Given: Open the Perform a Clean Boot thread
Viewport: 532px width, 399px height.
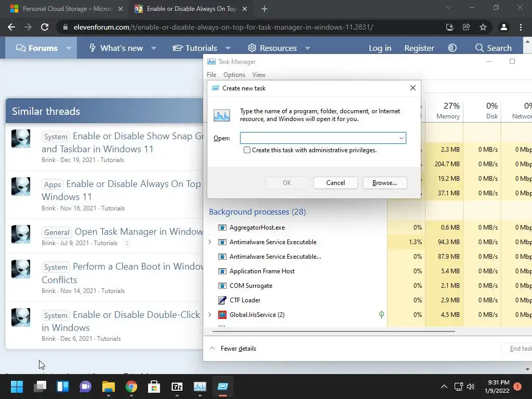Looking at the screenshot, I should point(123,273).
